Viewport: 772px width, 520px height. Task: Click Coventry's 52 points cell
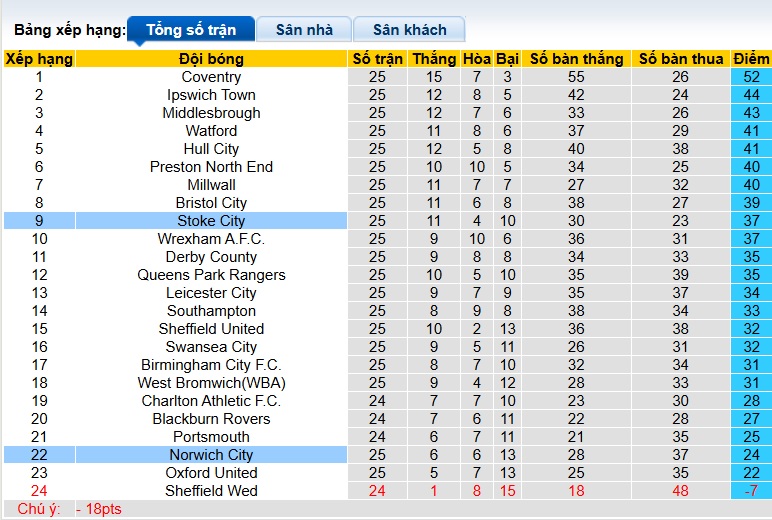(751, 77)
